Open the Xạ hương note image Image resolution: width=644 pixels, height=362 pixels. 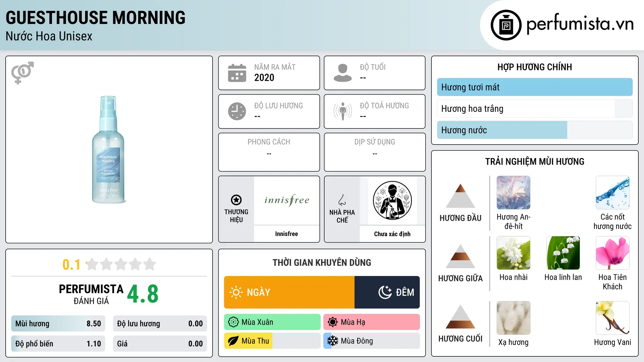pyautogui.click(x=514, y=318)
